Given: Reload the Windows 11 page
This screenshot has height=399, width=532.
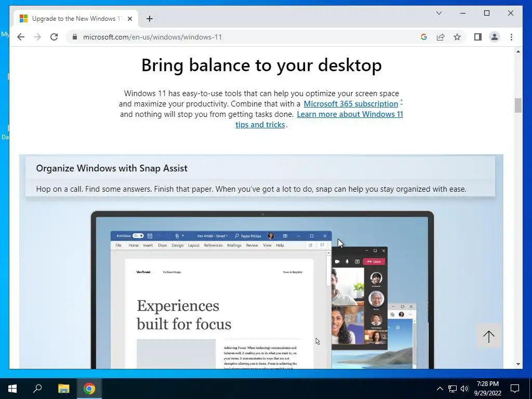Looking at the screenshot, I should [54, 37].
